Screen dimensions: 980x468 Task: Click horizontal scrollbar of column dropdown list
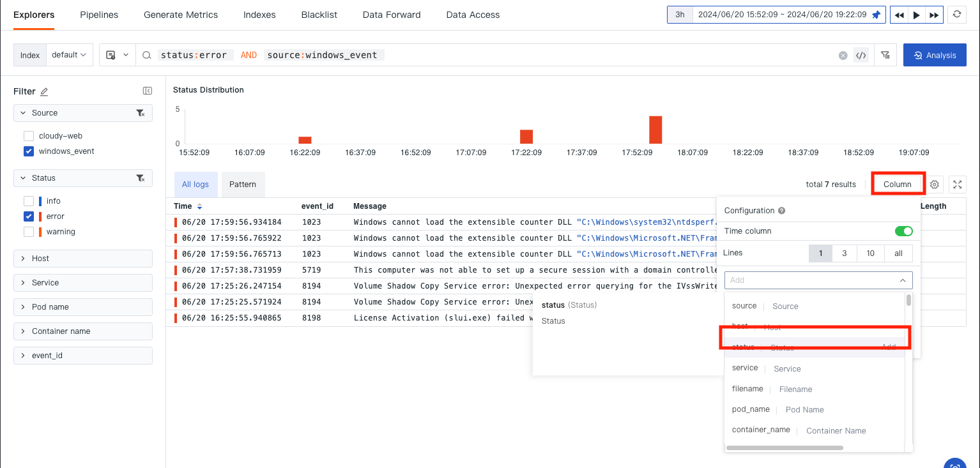pos(785,448)
